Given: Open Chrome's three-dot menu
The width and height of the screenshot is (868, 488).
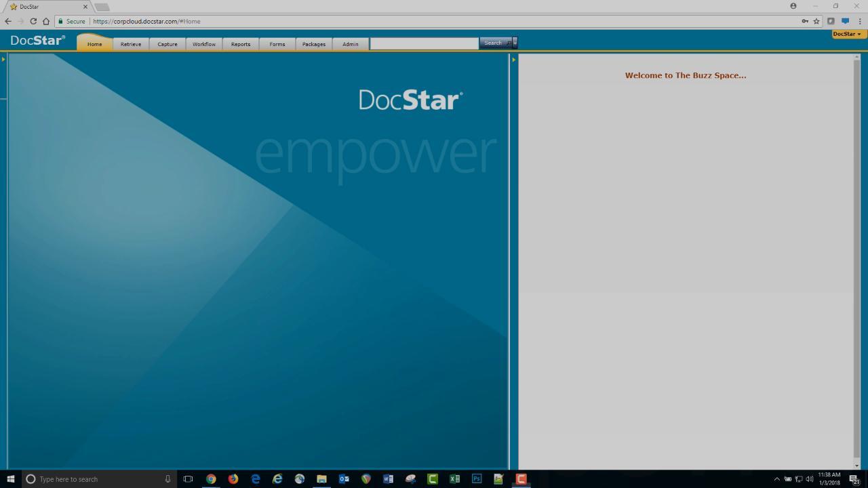Looking at the screenshot, I should (x=860, y=21).
